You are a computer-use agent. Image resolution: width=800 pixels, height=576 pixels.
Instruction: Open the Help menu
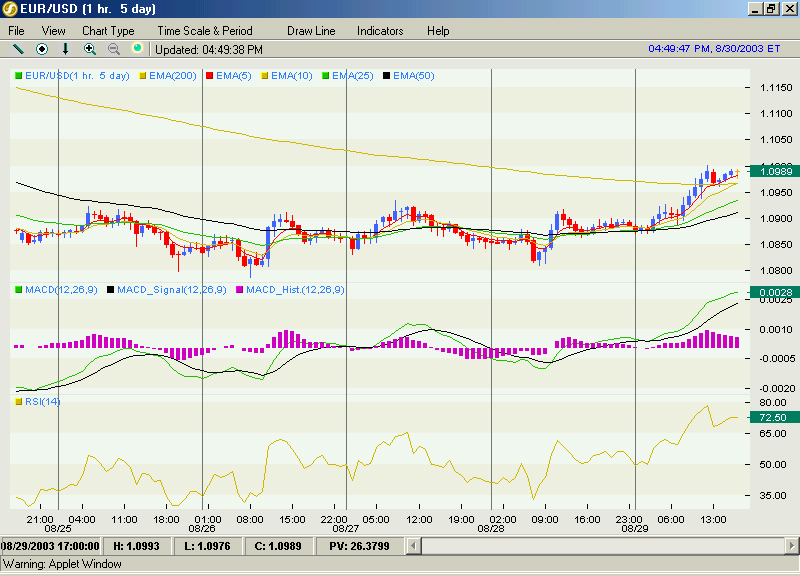(x=438, y=31)
